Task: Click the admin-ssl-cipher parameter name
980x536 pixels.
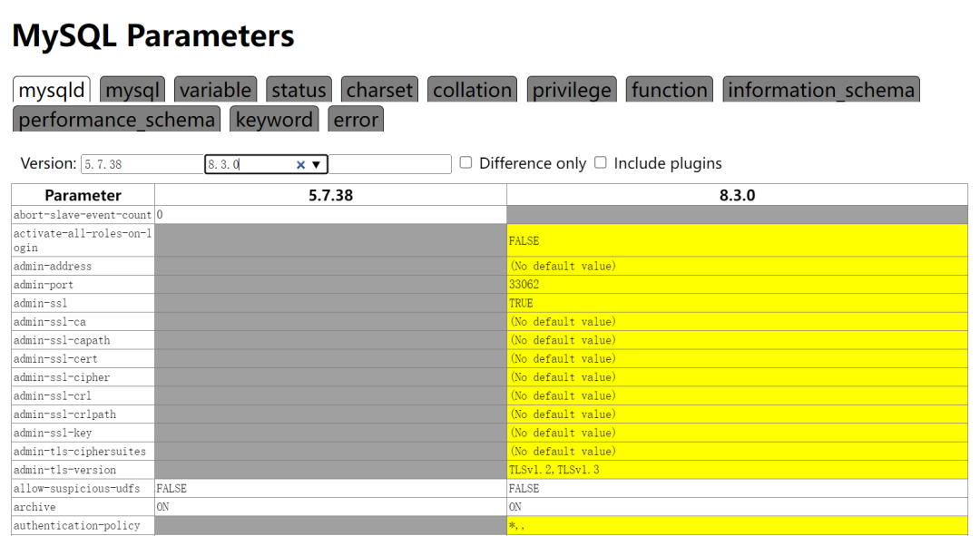Action: point(62,377)
